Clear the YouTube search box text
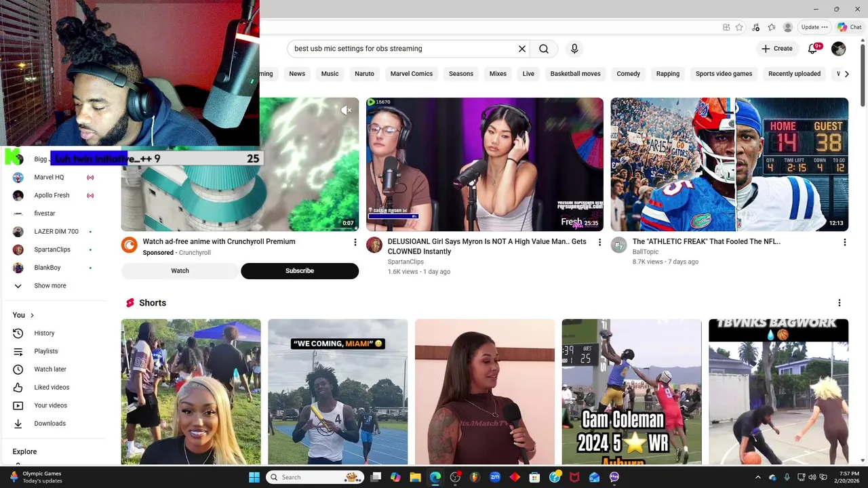Image resolution: width=868 pixels, height=488 pixels. [x=522, y=49]
